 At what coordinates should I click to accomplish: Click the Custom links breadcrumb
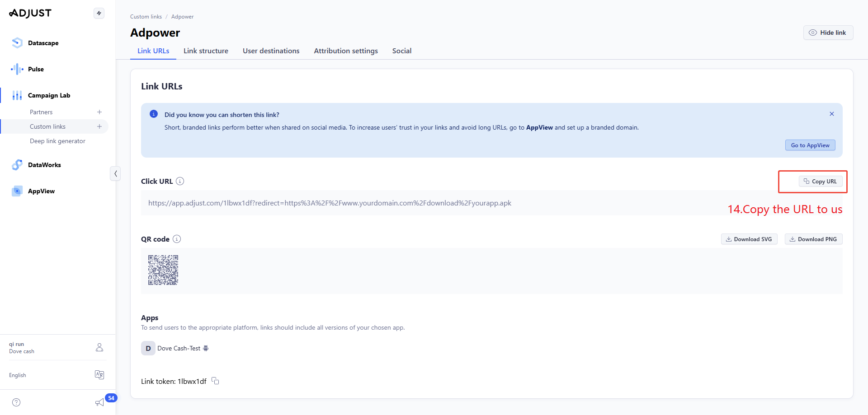click(x=146, y=17)
